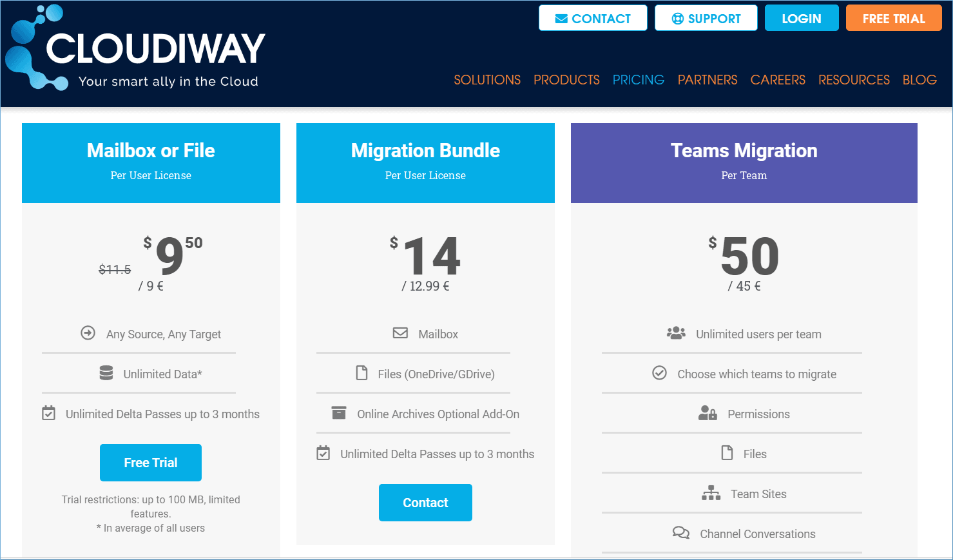Click the struck-through $11.5 price
The height and width of the screenshot is (560, 953).
pyautogui.click(x=115, y=269)
